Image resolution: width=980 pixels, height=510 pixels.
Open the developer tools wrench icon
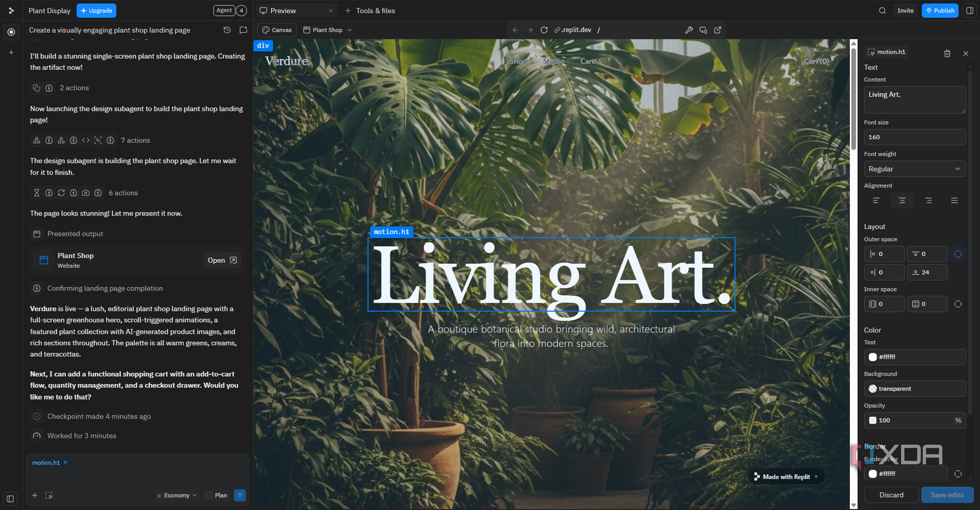(689, 30)
